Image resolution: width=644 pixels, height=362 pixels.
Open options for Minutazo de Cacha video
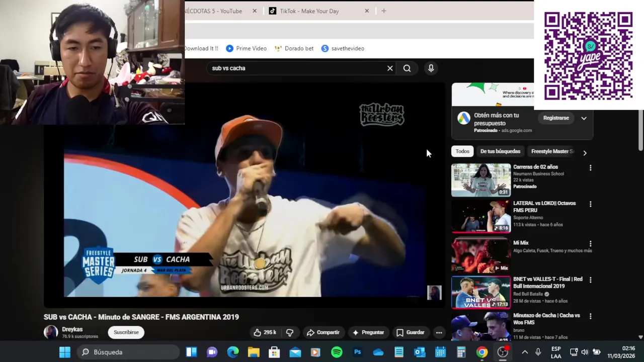(x=590, y=316)
